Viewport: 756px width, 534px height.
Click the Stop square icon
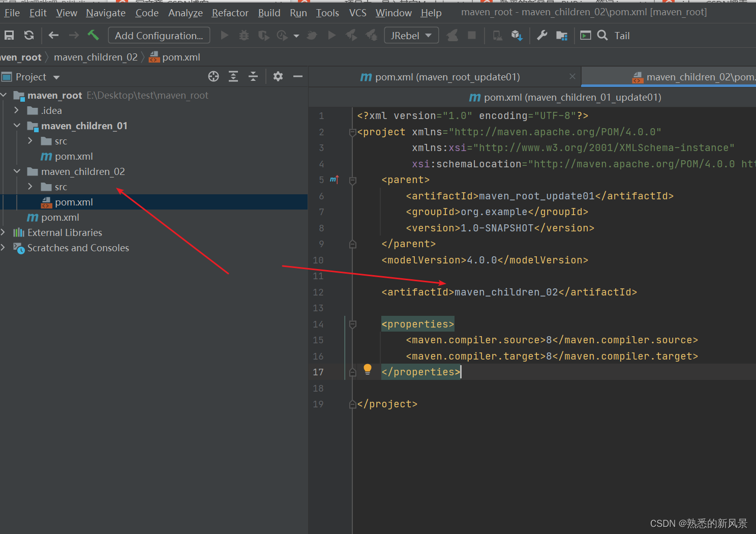[472, 35]
